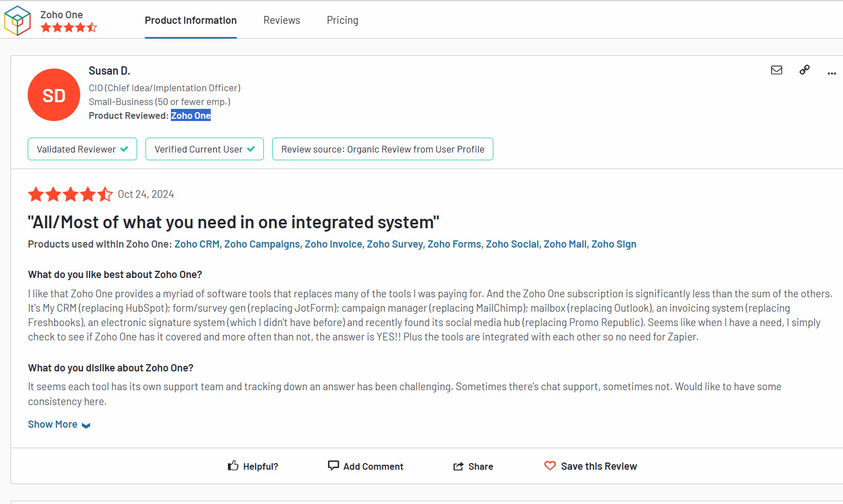
Task: Click the SD reviewer avatar
Action: pos(54,95)
